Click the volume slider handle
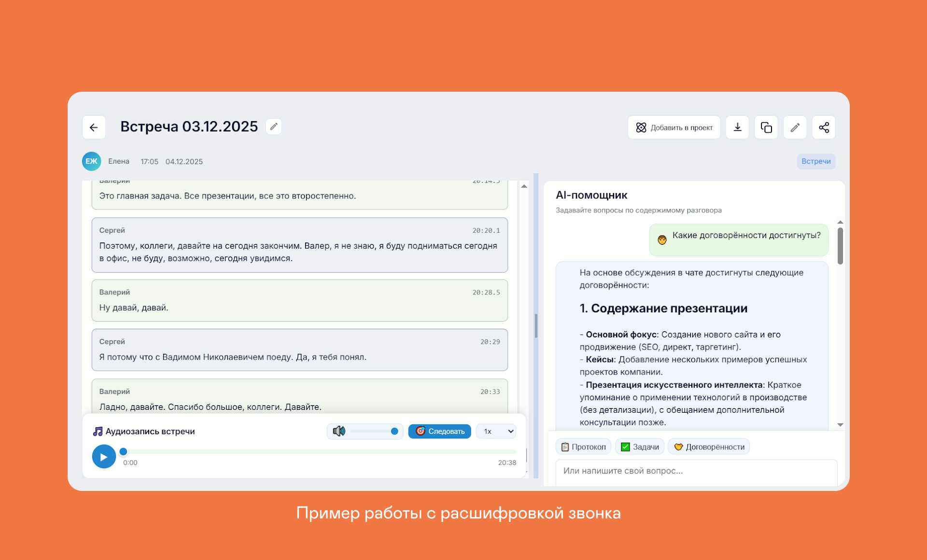Image resolution: width=927 pixels, height=560 pixels. point(394,431)
